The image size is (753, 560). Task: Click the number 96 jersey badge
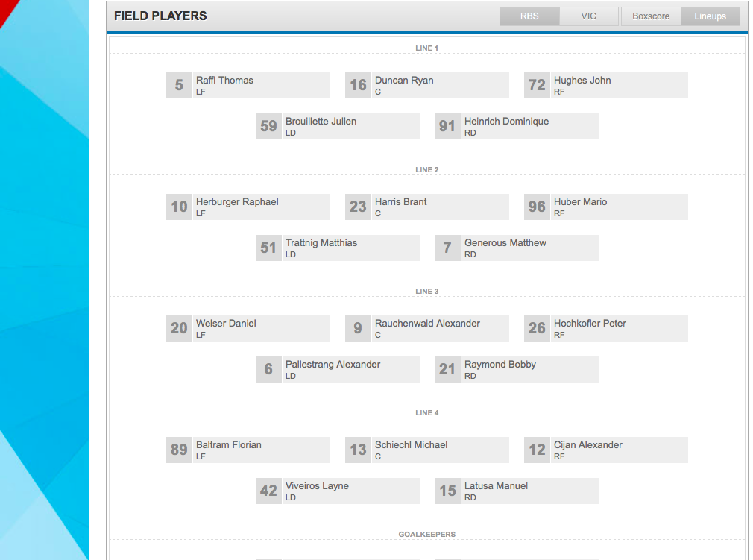point(537,207)
